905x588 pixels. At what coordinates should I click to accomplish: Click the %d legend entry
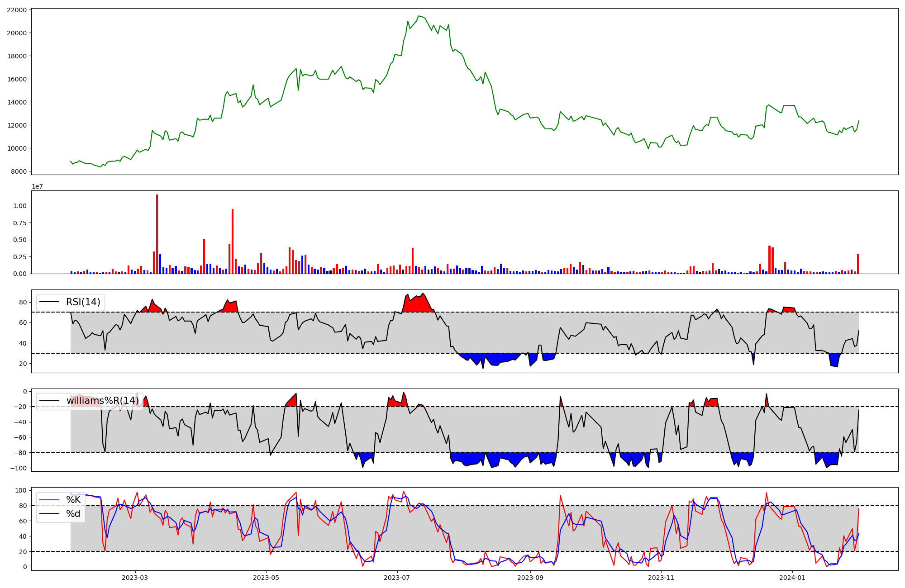[61, 514]
